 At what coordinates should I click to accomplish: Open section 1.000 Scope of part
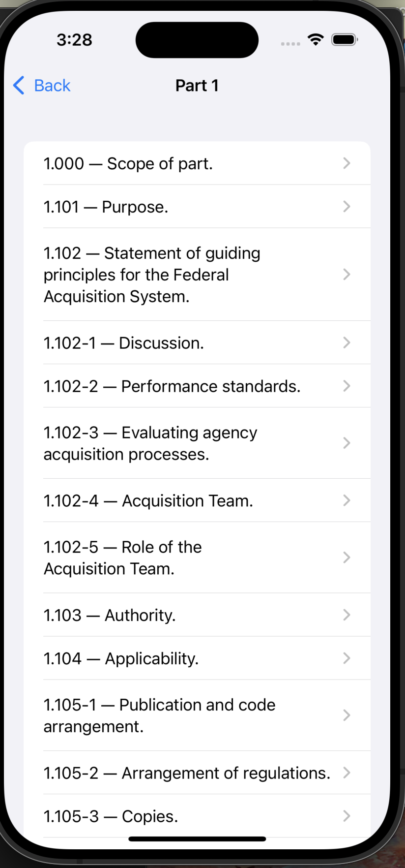197,163
